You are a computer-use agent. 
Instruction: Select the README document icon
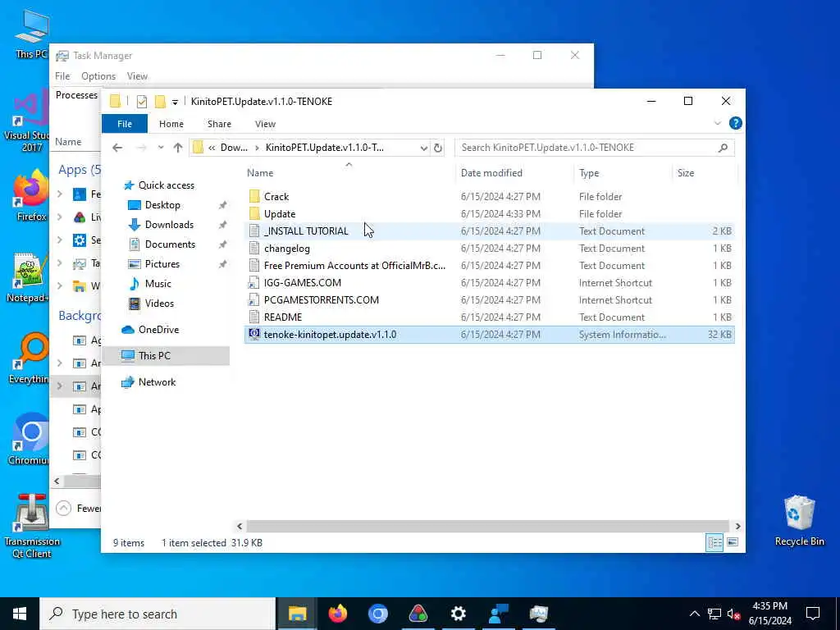[254, 317]
